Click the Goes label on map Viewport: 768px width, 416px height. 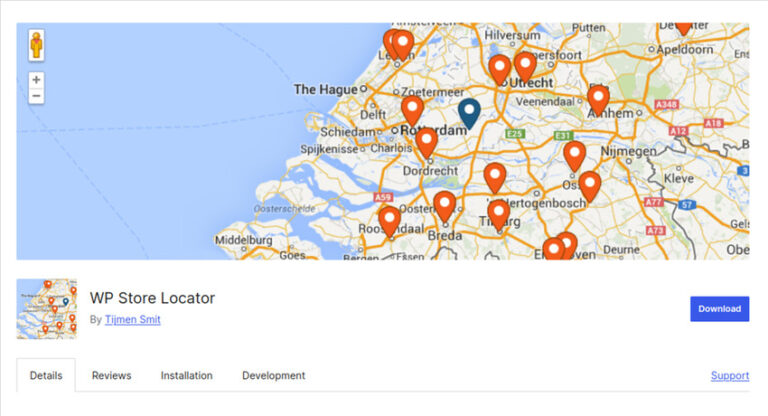292,255
